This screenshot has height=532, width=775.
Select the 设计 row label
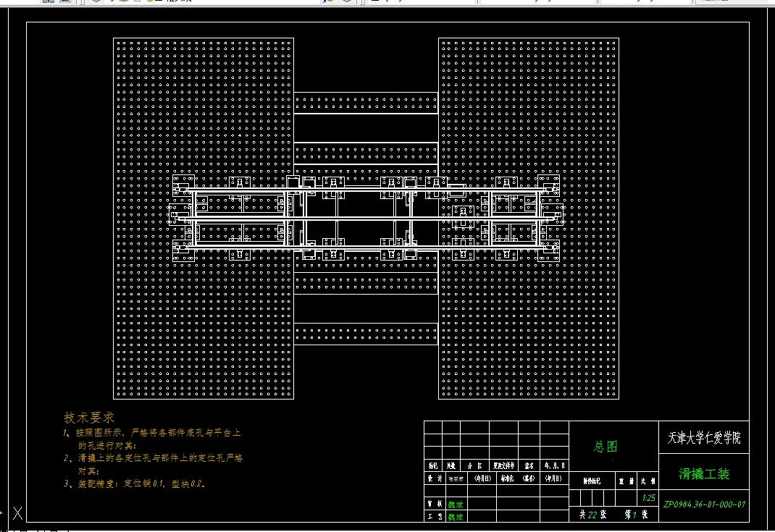click(435, 478)
